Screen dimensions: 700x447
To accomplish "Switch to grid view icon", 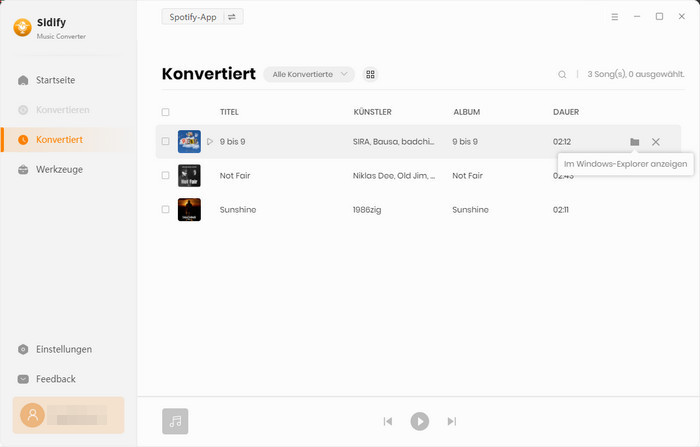I will [x=370, y=74].
